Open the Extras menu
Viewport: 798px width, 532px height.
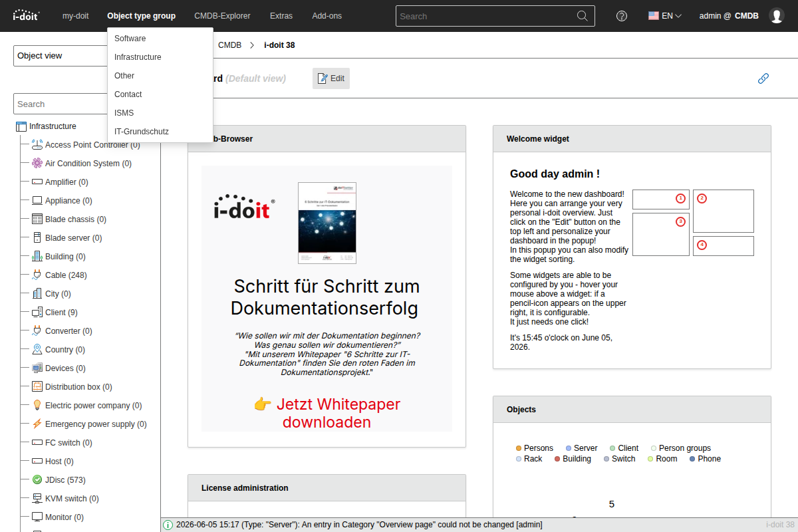281,16
